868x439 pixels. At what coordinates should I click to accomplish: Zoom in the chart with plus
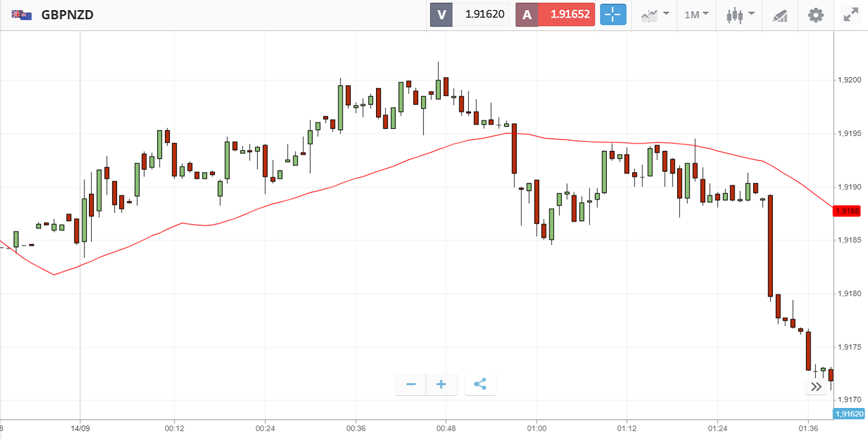coord(441,384)
